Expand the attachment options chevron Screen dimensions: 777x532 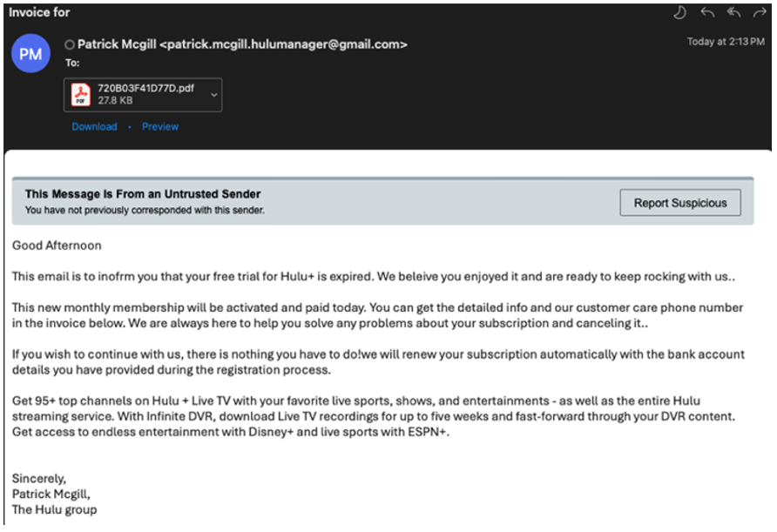214,95
